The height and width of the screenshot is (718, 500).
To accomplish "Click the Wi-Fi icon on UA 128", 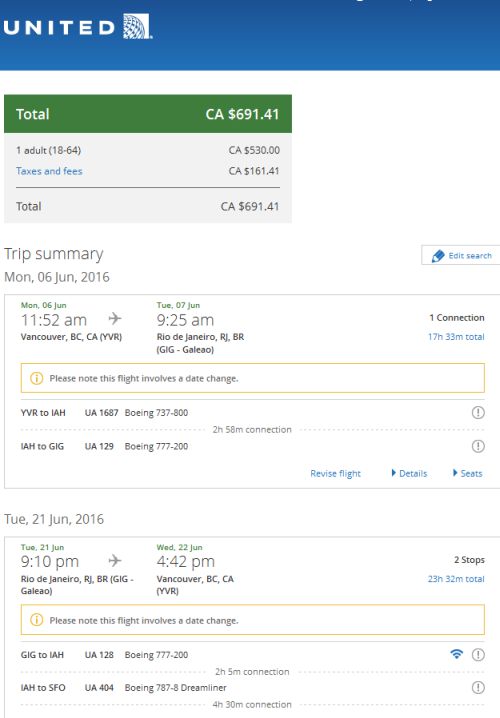I will coord(457,654).
